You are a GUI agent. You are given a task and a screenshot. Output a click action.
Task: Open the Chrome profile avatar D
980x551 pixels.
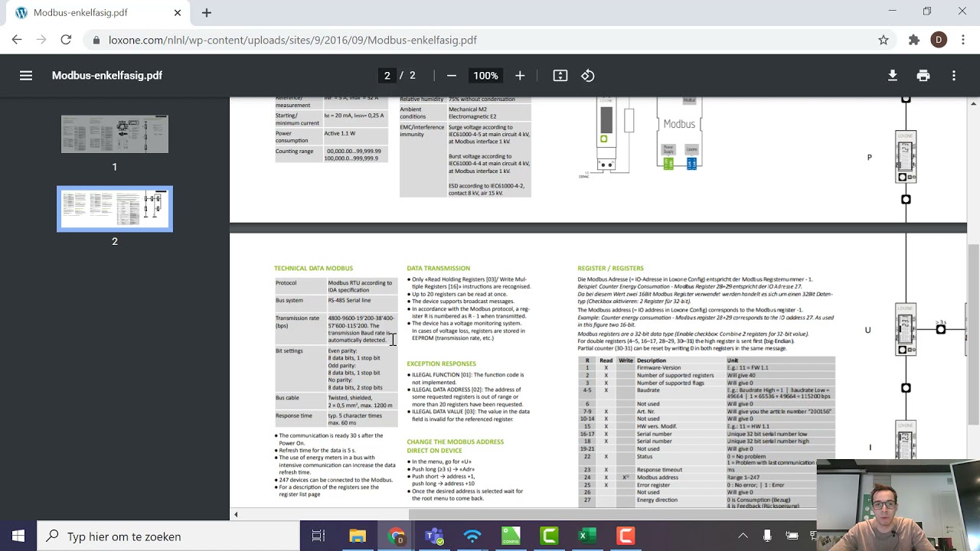tap(939, 40)
